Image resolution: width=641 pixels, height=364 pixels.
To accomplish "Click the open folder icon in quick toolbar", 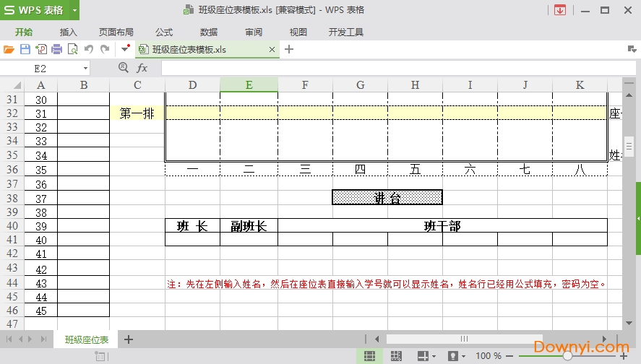I will click(x=9, y=49).
